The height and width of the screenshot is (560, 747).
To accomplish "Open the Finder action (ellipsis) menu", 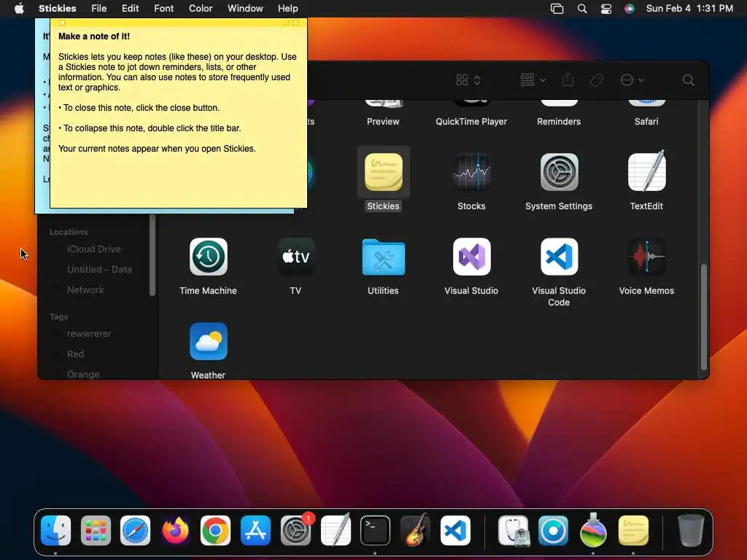I will coord(632,80).
